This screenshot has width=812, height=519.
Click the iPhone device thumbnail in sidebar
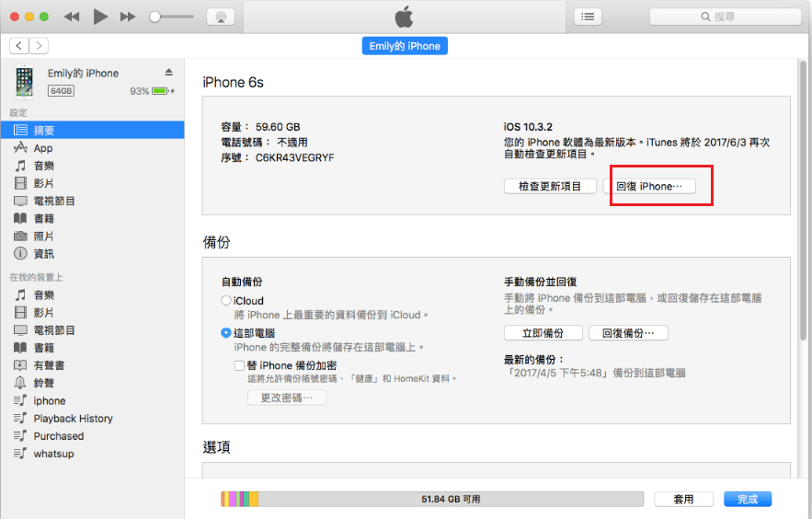pos(24,82)
